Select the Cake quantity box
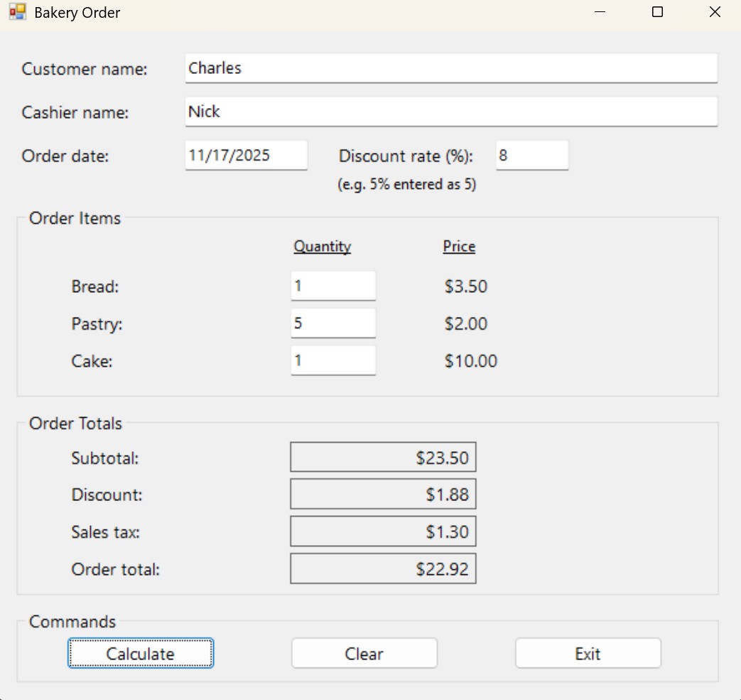This screenshot has height=700, width=741. click(332, 360)
